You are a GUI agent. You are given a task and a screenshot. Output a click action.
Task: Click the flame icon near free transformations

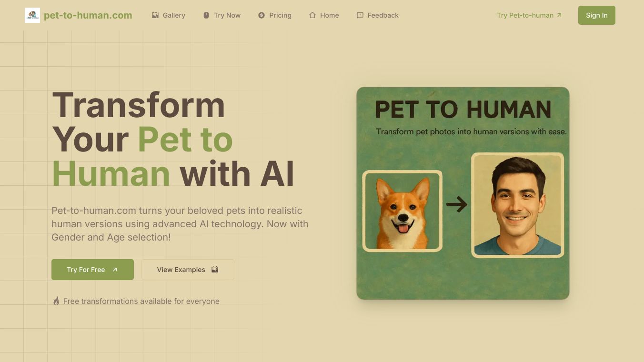[x=56, y=301]
